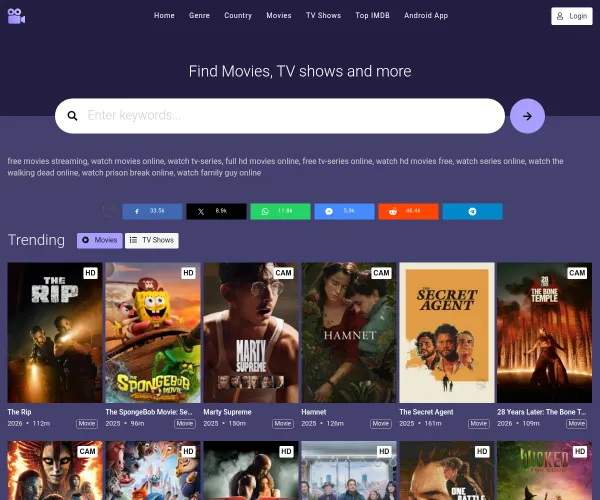
Task: Share on Facebook button
Action: (x=152, y=211)
